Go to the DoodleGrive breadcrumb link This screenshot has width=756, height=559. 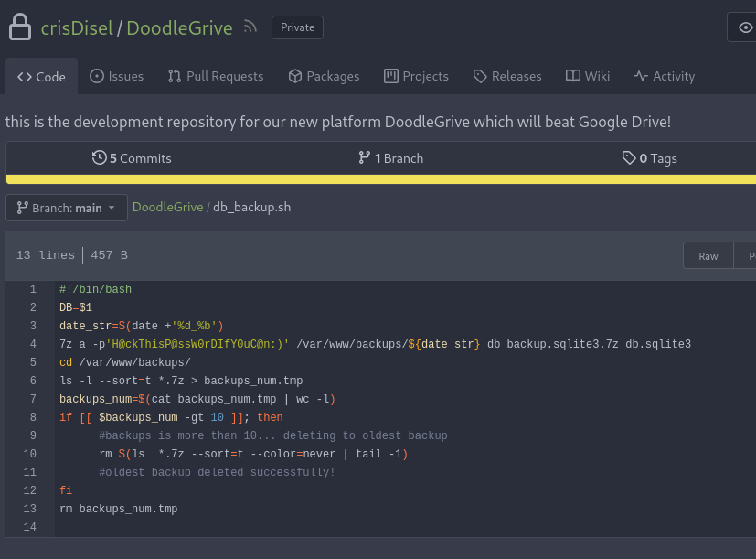pos(168,207)
